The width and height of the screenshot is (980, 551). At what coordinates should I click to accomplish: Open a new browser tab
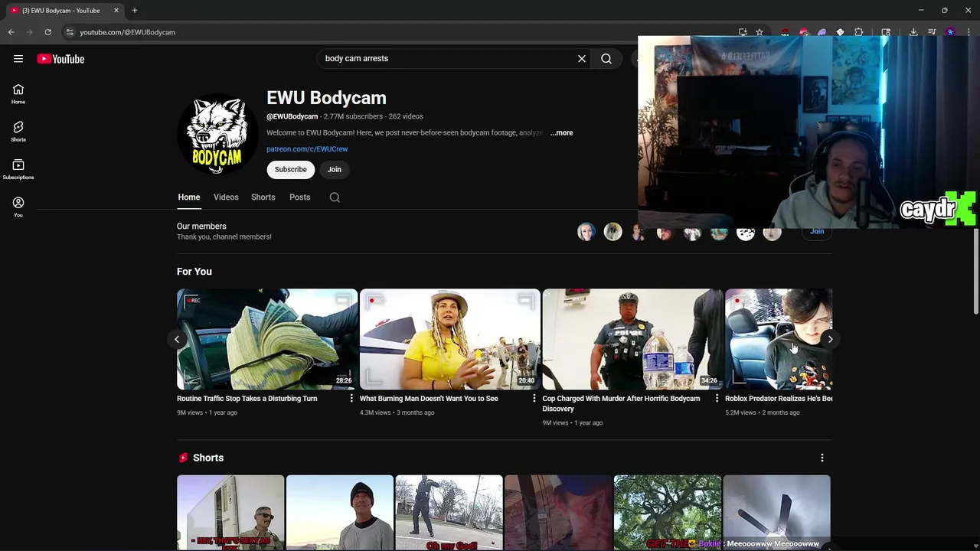135,11
